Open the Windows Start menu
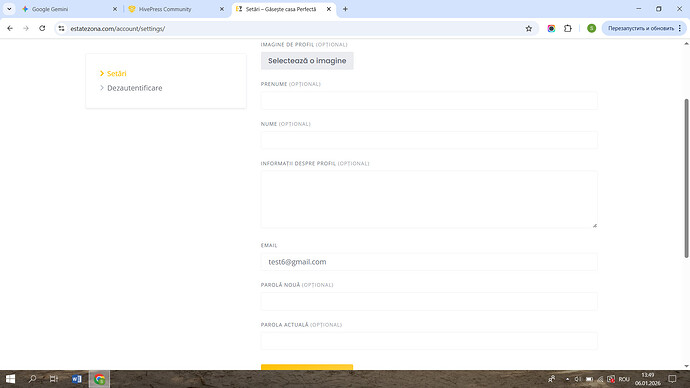This screenshot has height=388, width=690. [11, 379]
